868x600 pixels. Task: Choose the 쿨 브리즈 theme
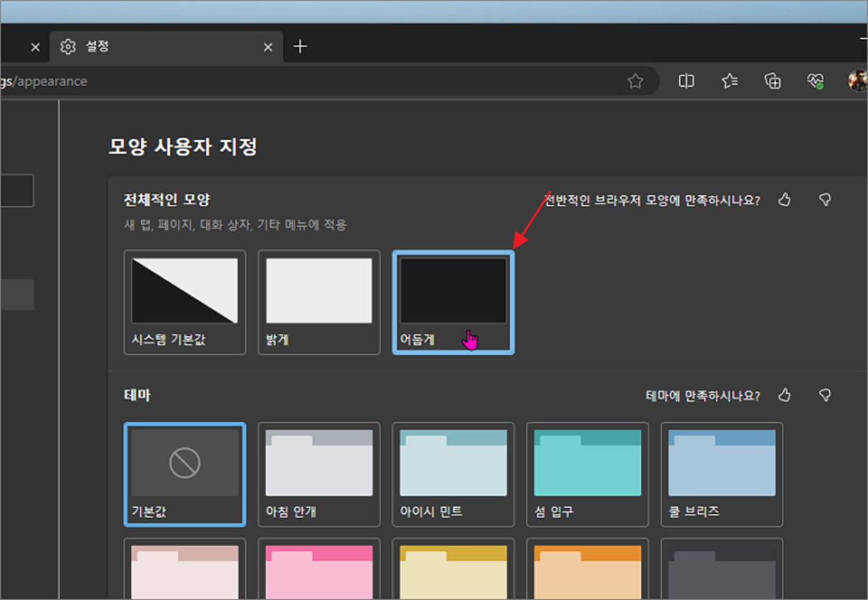[721, 474]
